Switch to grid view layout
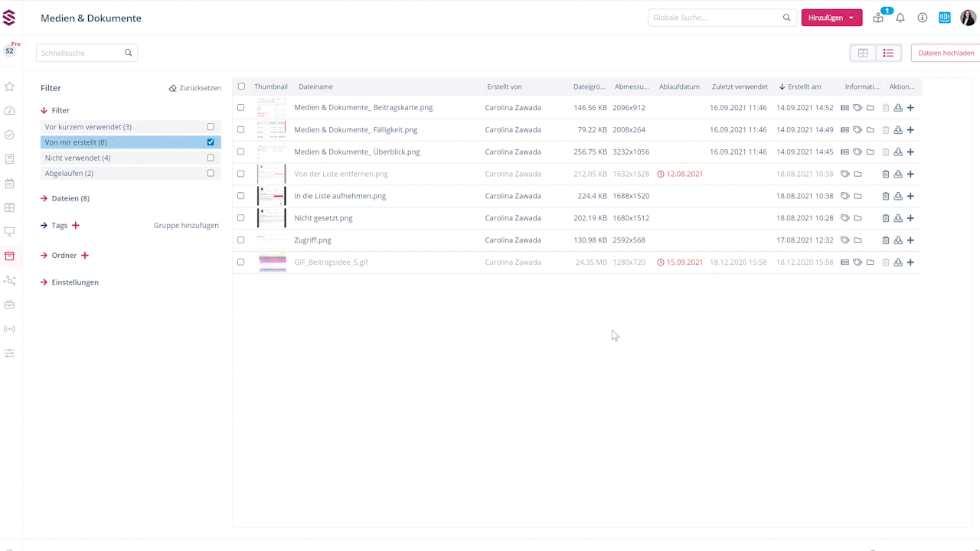Screen dimensions: 980x551 (x=863, y=53)
